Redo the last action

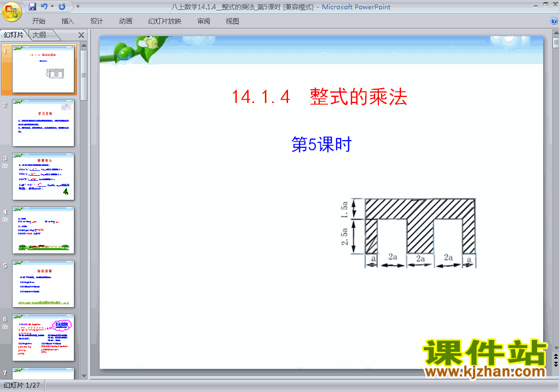tap(62, 7)
